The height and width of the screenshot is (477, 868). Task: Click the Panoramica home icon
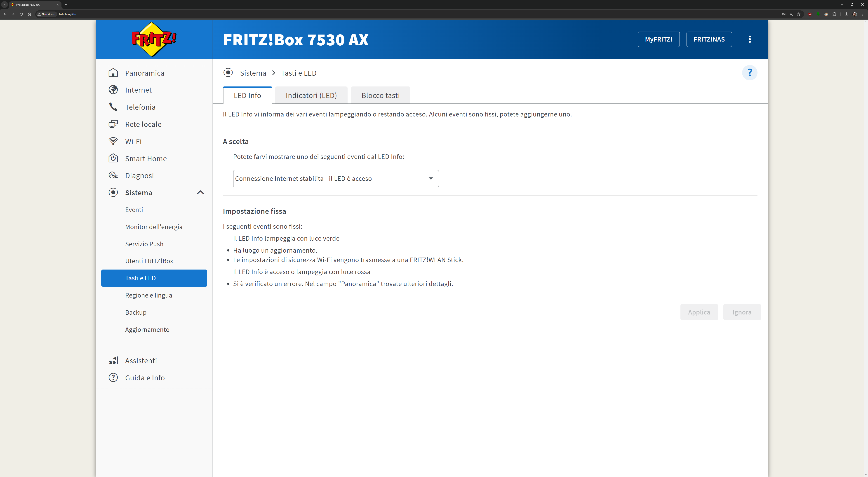click(x=113, y=73)
